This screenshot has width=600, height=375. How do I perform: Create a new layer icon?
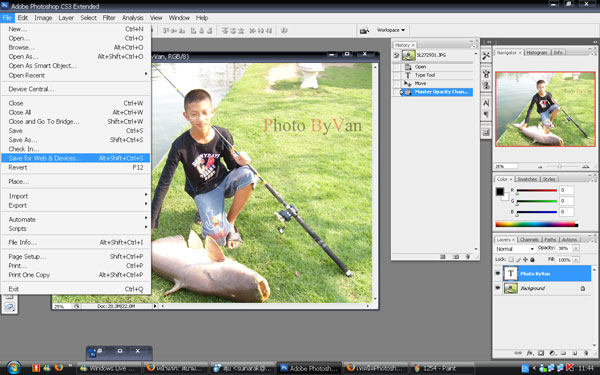574,353
